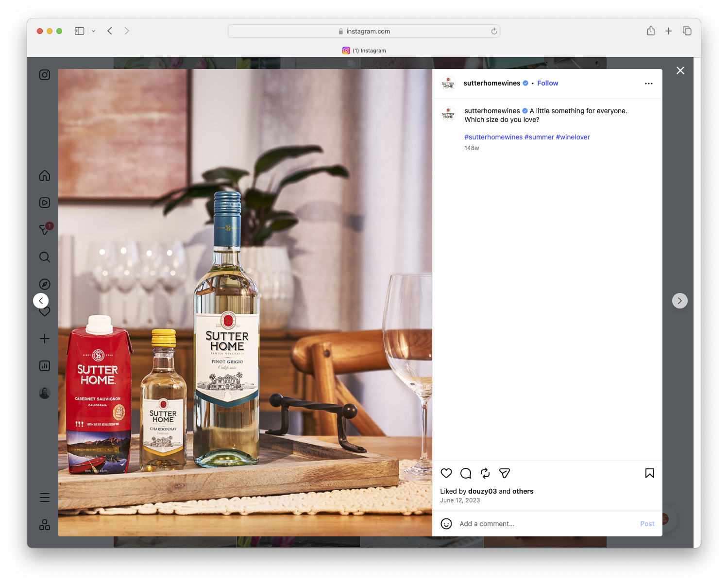Click the comment bubble icon

[x=466, y=473]
